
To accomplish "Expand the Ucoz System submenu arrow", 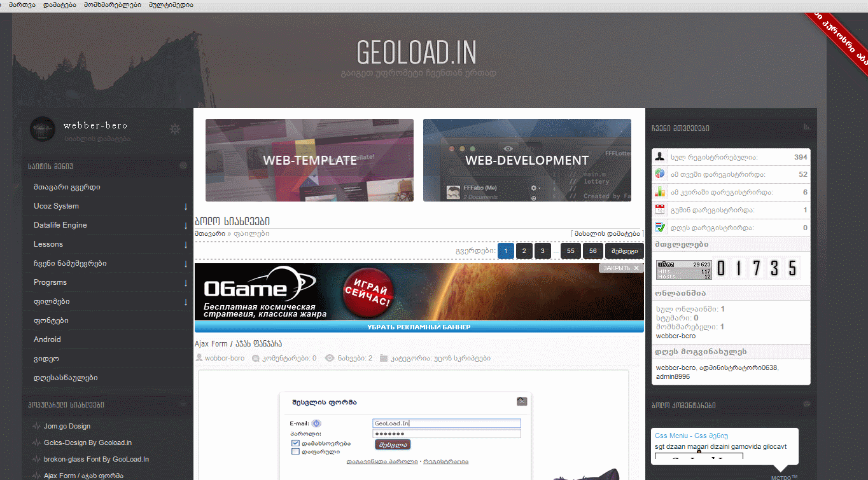I will (x=186, y=207).
